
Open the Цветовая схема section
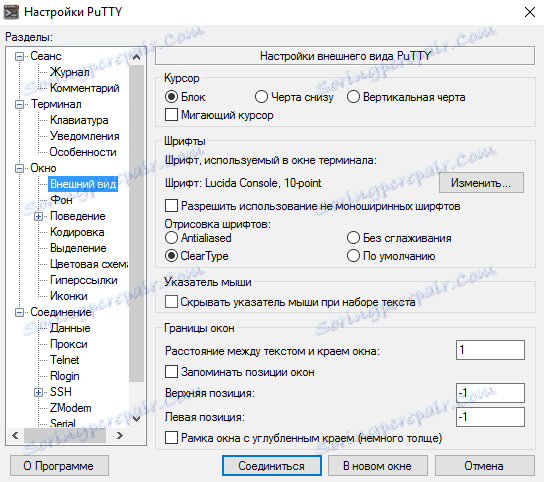click(x=89, y=264)
